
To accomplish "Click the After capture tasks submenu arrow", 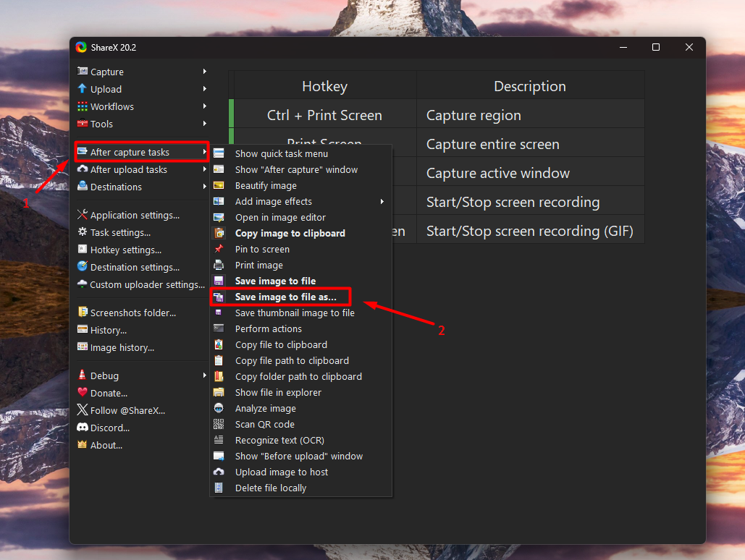I will (x=205, y=152).
